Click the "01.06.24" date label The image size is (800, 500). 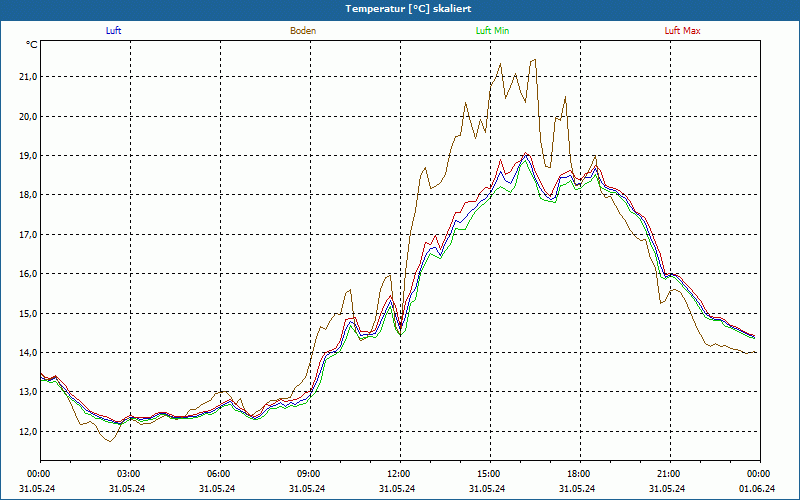pos(757,488)
